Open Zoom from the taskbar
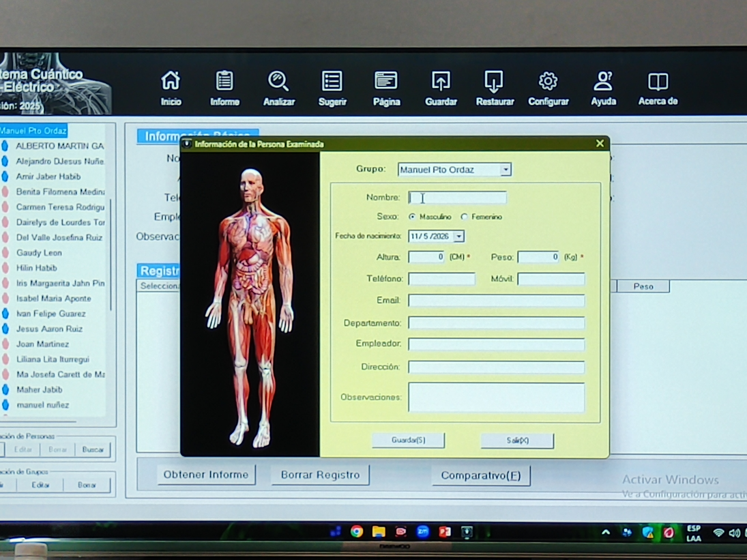Screen dimensions: 747x560 tap(423, 532)
